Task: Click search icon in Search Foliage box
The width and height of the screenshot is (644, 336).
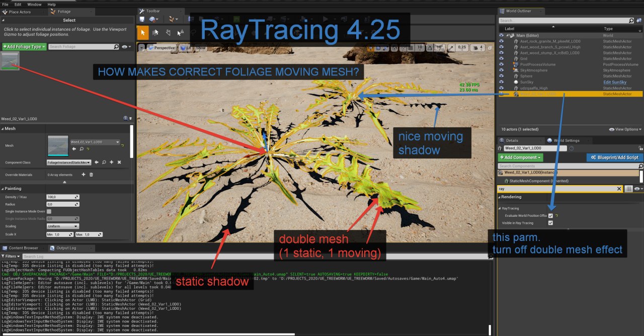Action: (x=117, y=47)
